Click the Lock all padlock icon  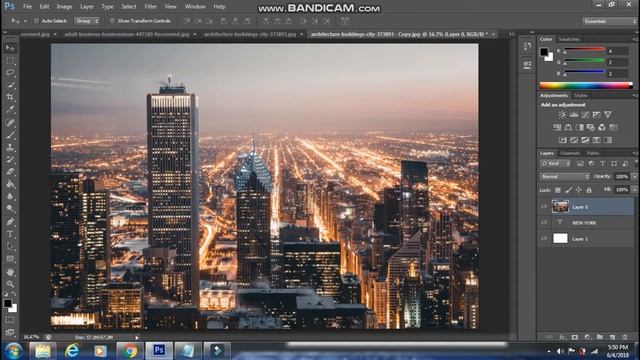[589, 190]
